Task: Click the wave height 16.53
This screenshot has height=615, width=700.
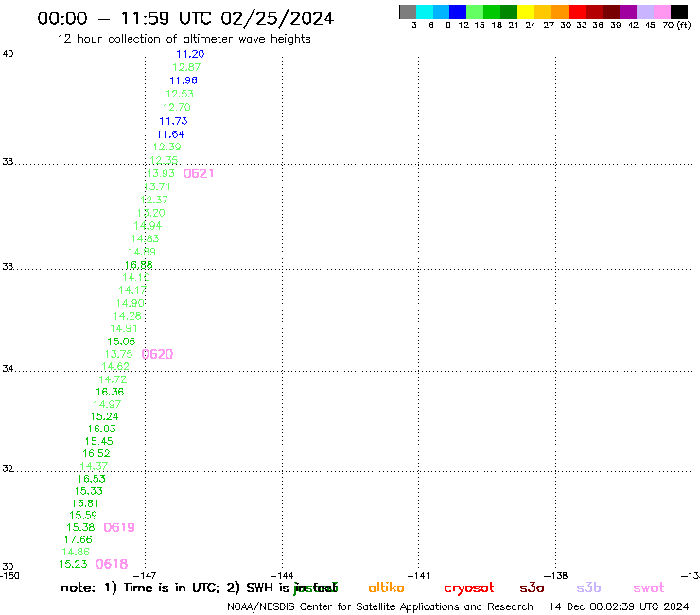Action: tap(92, 479)
